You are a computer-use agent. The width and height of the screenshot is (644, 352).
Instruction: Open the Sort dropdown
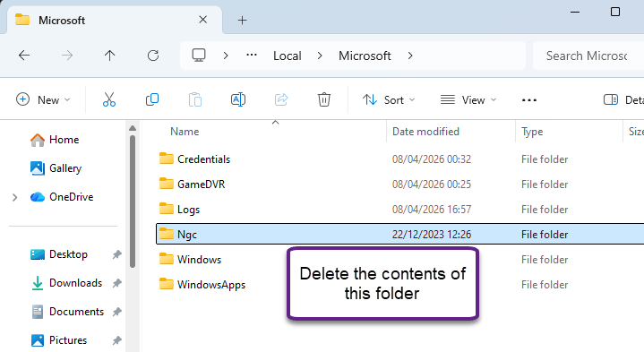click(x=389, y=99)
